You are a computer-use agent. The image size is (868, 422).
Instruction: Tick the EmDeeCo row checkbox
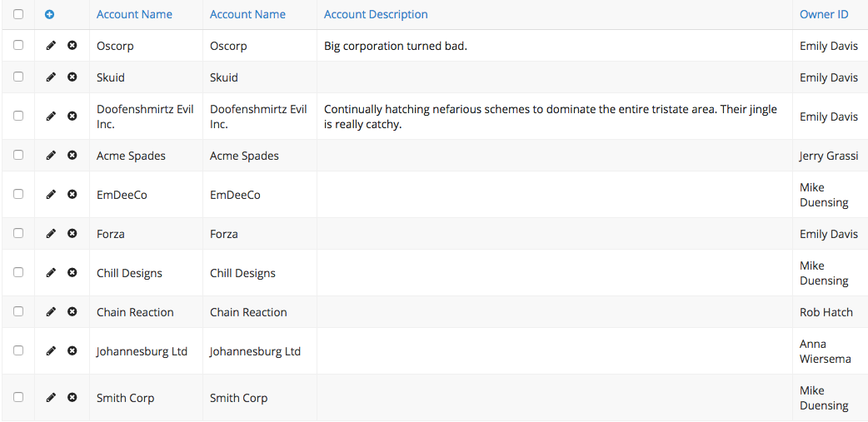(x=18, y=194)
